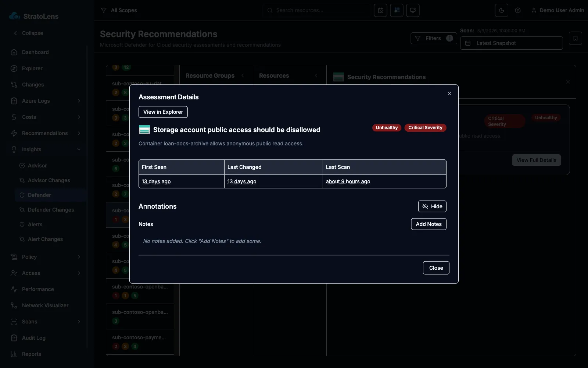Click the Performance activity icon
Viewport: 588px width, 368px height.
(x=14, y=289)
